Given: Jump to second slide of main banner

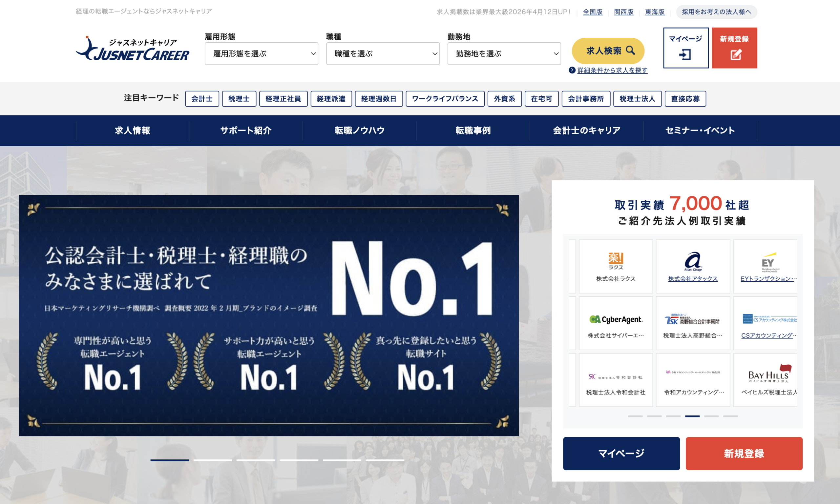Looking at the screenshot, I should click(x=213, y=460).
